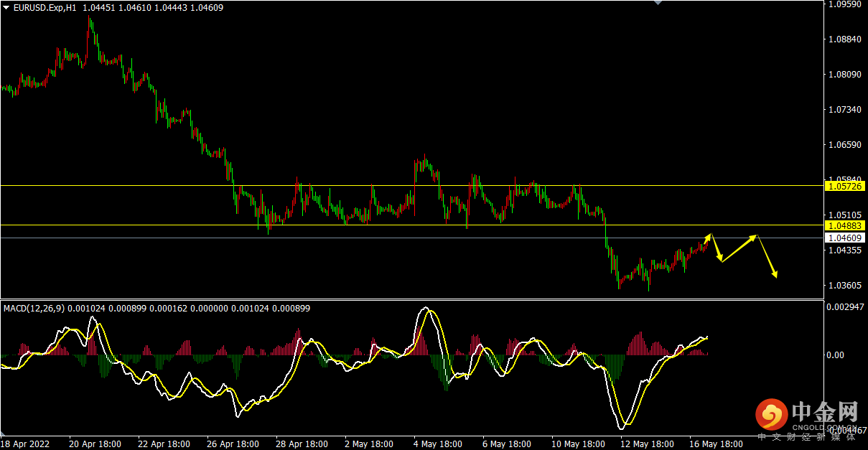Screen dimensions: 868x450
Task: Click the 12 May 18:00 time label
Action: pyautogui.click(x=647, y=444)
